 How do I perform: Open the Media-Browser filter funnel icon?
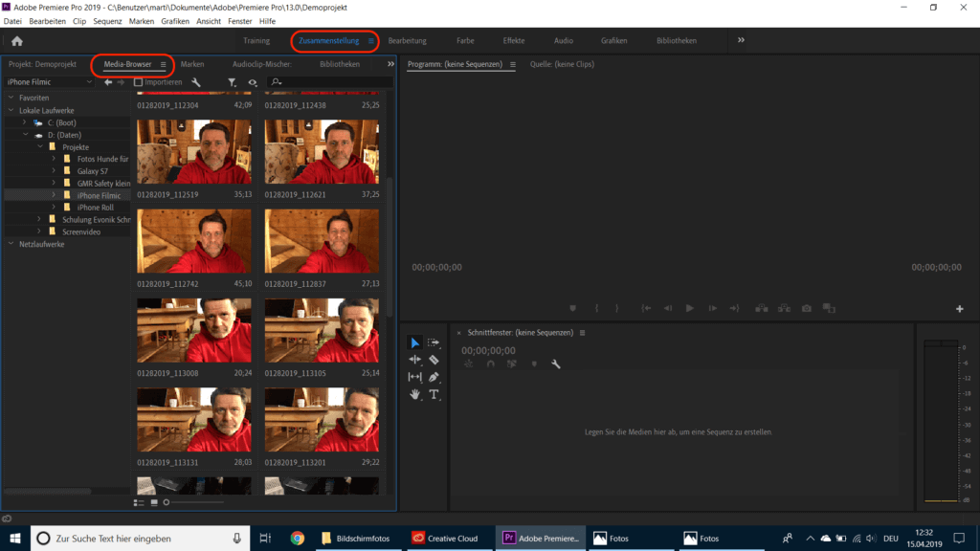[232, 82]
